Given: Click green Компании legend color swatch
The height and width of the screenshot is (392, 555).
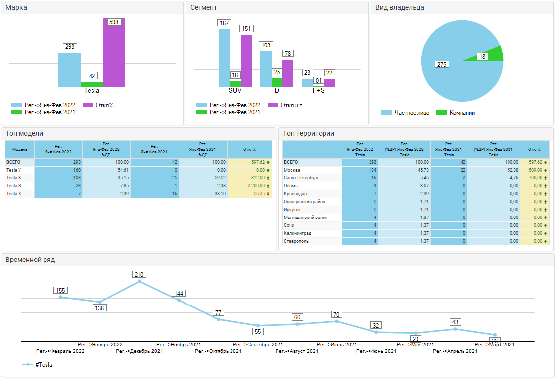Looking at the screenshot, I should coord(441,113).
